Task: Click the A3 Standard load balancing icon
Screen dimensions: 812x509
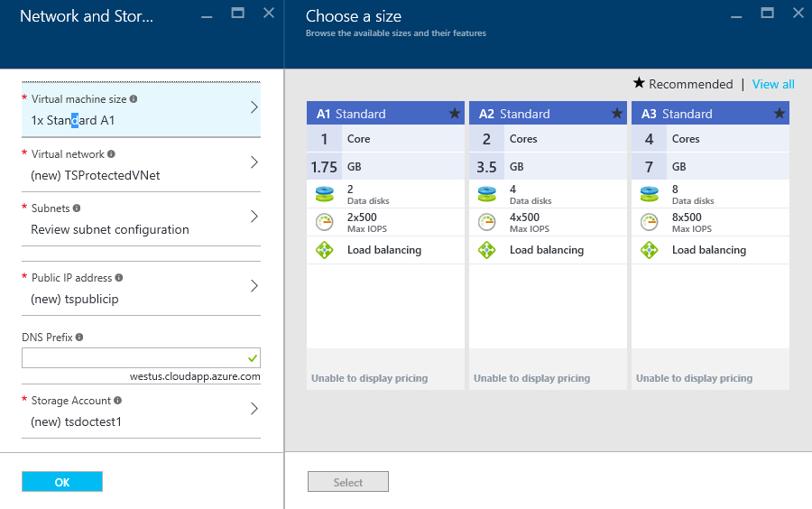Action: [x=649, y=250]
